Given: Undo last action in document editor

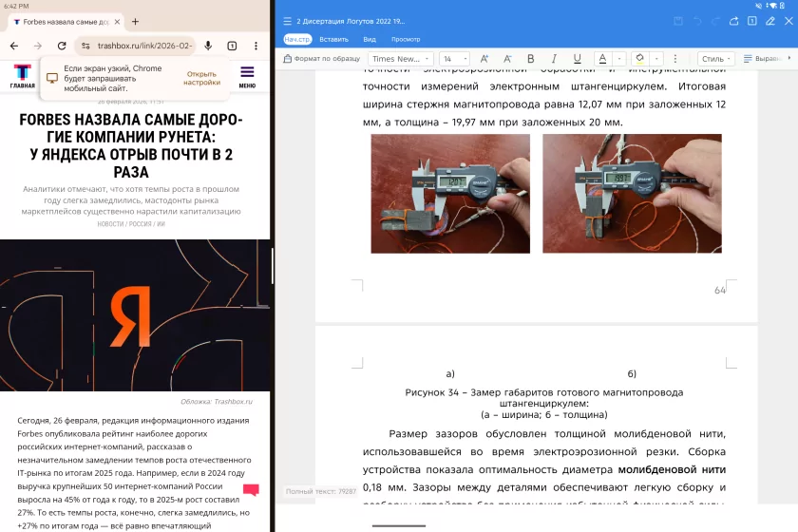Looking at the screenshot, I should click(x=697, y=21).
